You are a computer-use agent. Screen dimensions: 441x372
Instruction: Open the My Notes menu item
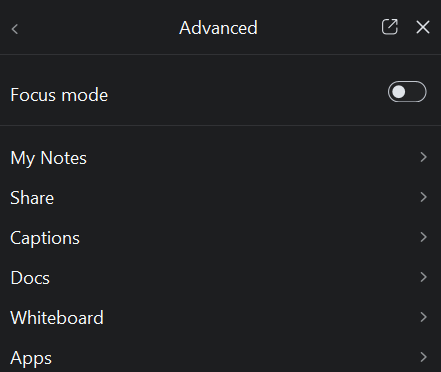point(220,157)
